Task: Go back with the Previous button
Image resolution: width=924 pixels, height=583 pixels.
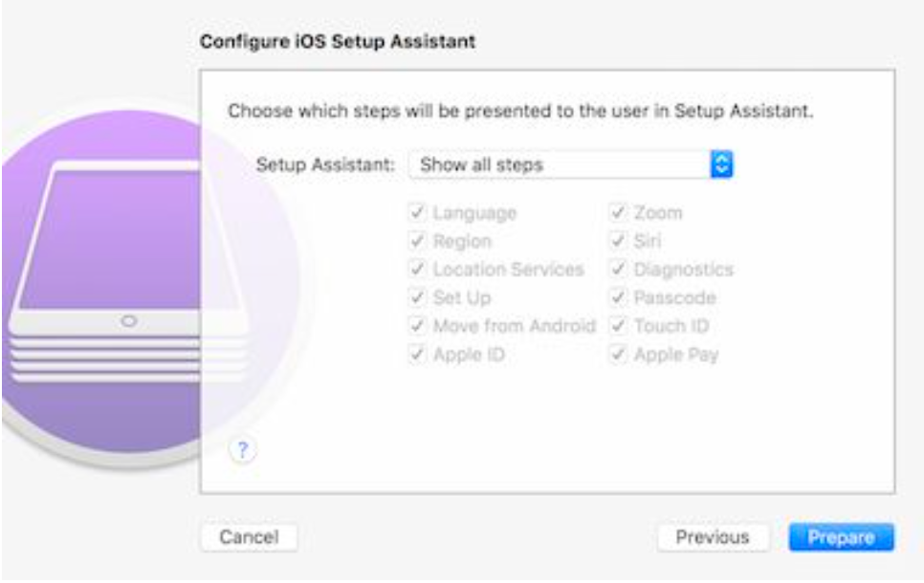Action: 713,537
